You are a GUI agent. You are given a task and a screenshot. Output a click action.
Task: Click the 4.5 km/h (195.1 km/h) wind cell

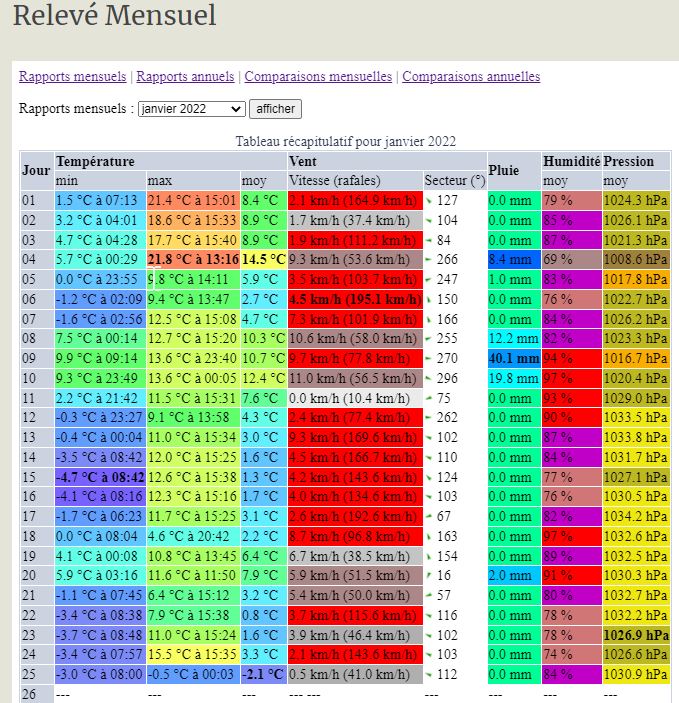[355, 298]
